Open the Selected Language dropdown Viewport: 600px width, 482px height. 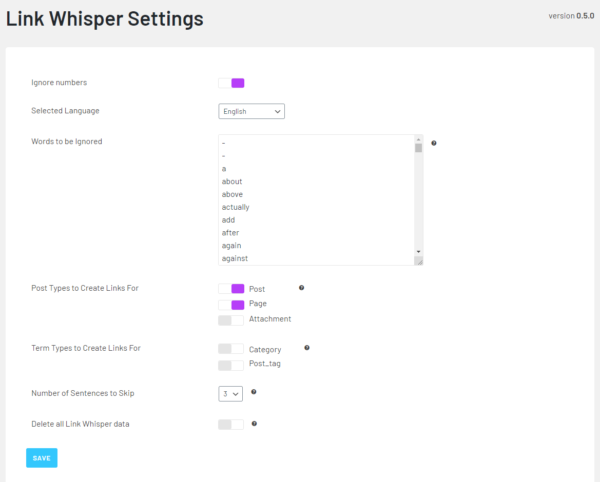point(251,111)
